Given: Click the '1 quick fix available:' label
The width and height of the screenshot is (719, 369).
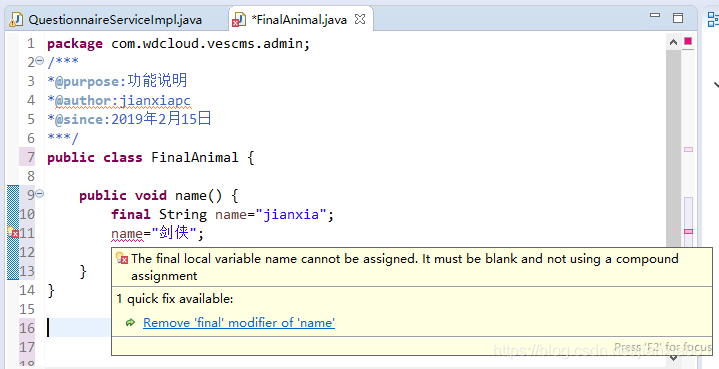Looking at the screenshot, I should tap(175, 299).
